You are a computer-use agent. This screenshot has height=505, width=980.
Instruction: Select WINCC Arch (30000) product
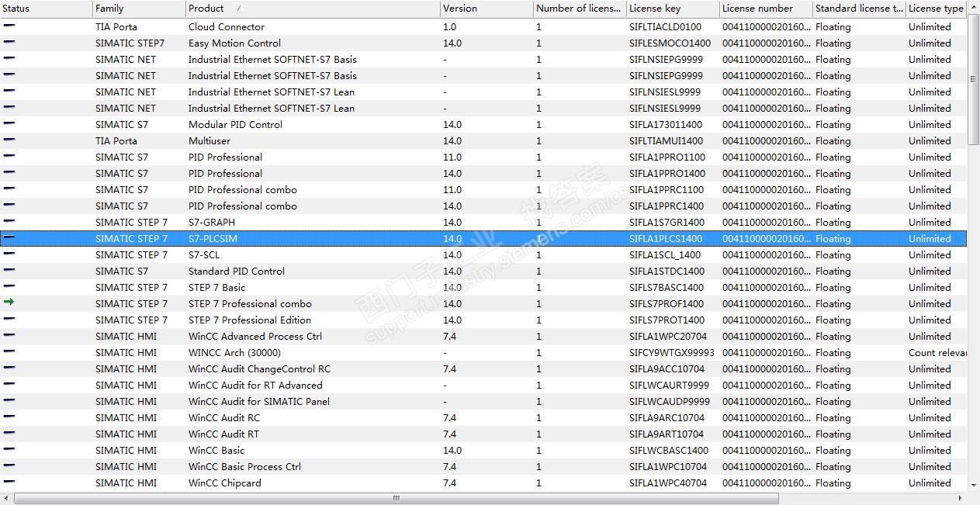[234, 352]
